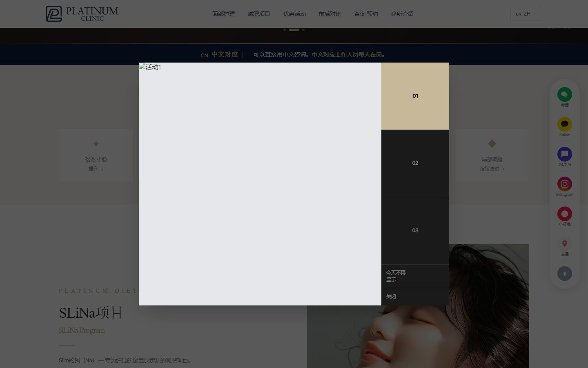The image size is (588, 368).
Task: Open 小红书 icon in sidebar
Action: coord(565,214)
